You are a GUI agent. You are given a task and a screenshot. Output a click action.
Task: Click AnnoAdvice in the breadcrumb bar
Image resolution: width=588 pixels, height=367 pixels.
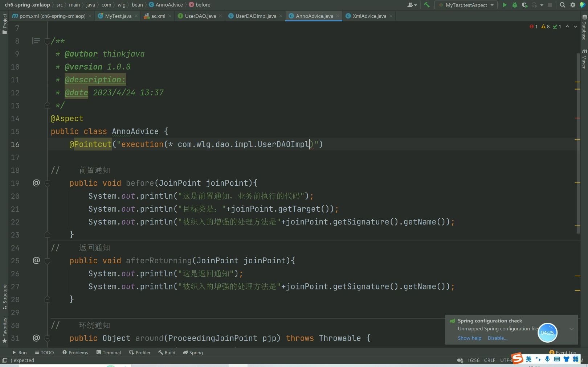tap(166, 5)
